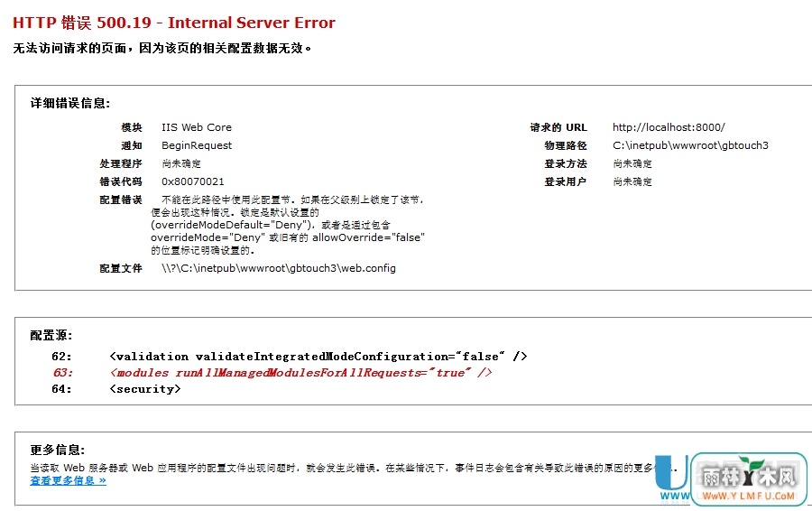
Task: Click the notification value BeginRequest
Action: coord(197,145)
